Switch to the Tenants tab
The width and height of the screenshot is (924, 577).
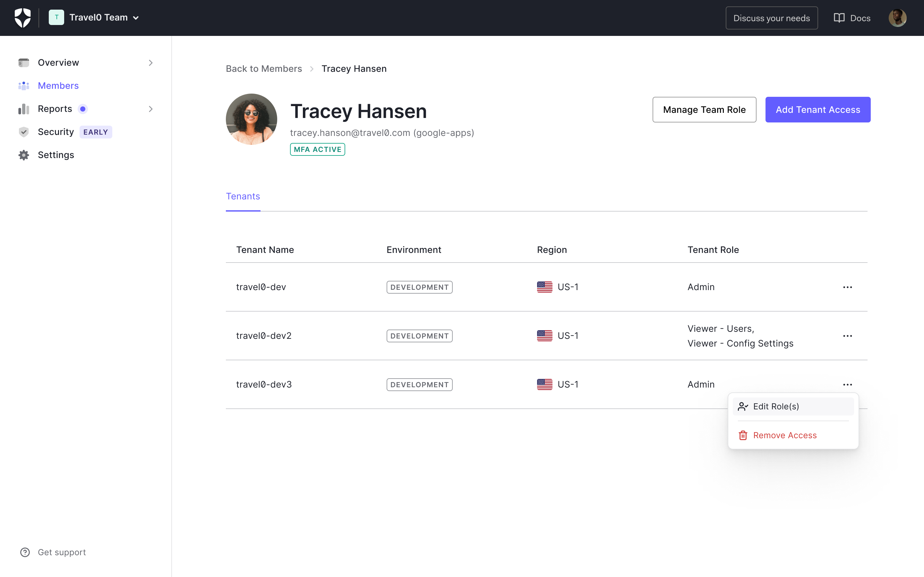[x=243, y=196]
